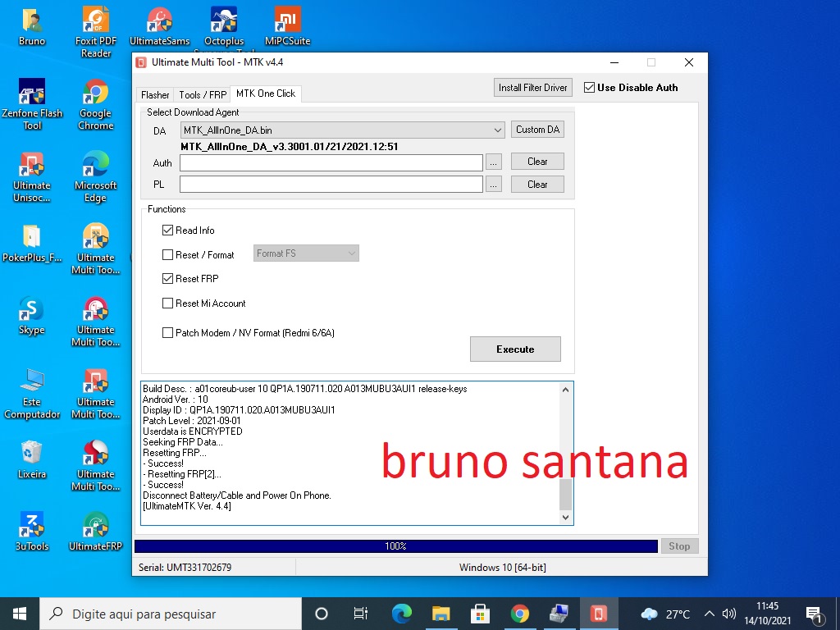Click the Stop button
Image resolution: width=840 pixels, height=630 pixels.
click(679, 546)
